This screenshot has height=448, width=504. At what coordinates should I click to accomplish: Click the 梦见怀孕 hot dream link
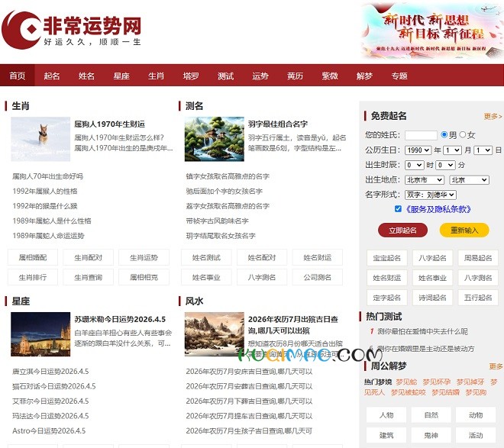[x=437, y=382]
